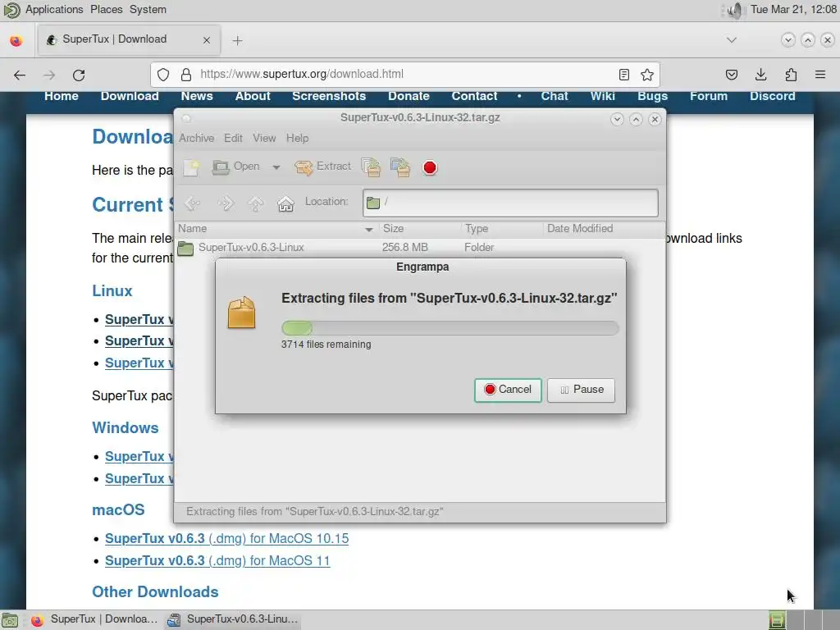Pause the extraction progress
Screen dimensions: 840x630
point(581,390)
